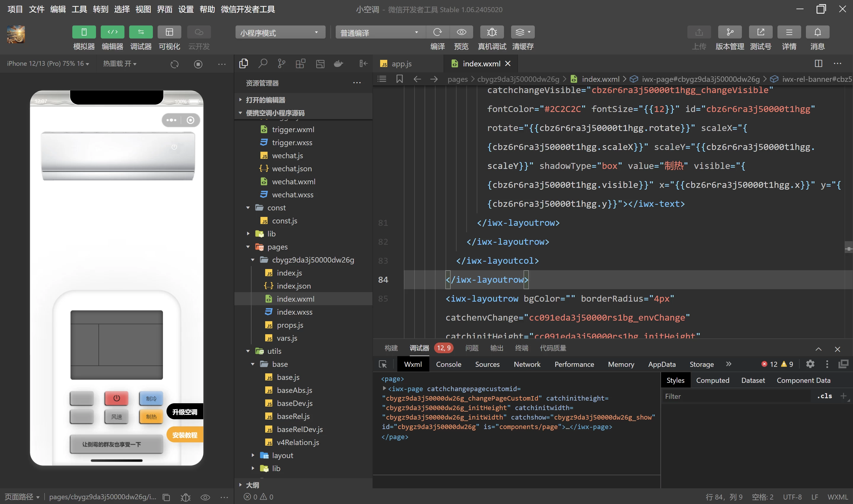This screenshot has height=504, width=853.
Task: Click the 安装教程 button in simulator
Action: click(x=185, y=435)
